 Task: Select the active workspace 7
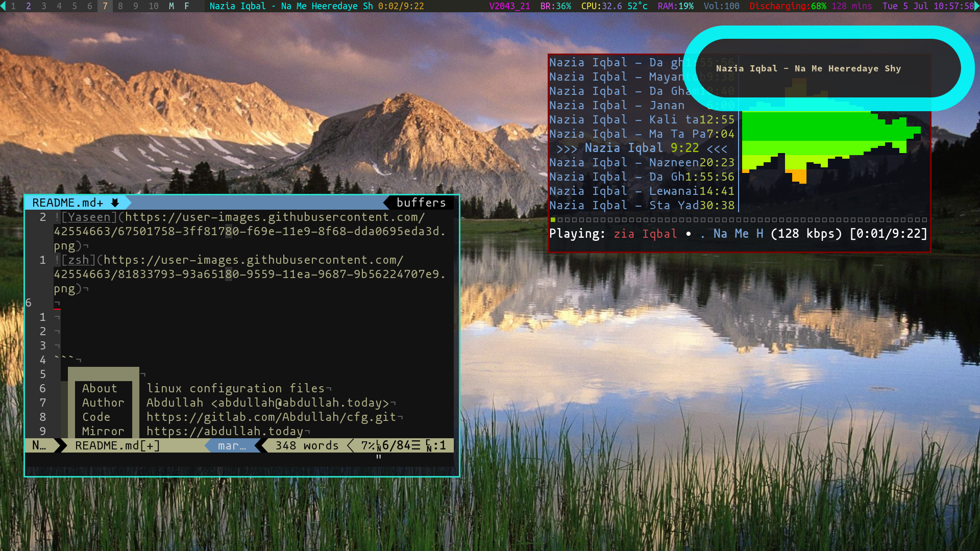pyautogui.click(x=105, y=6)
